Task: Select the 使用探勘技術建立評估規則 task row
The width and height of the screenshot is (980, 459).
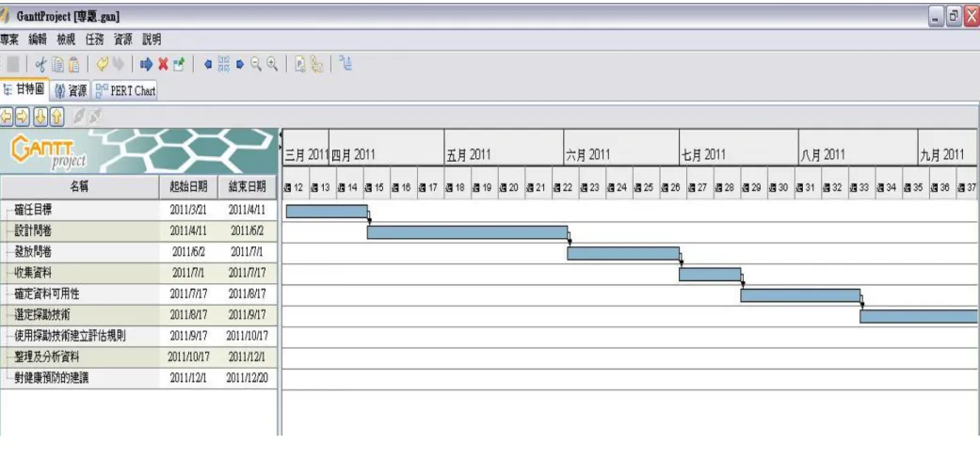Action: pyautogui.click(x=138, y=337)
